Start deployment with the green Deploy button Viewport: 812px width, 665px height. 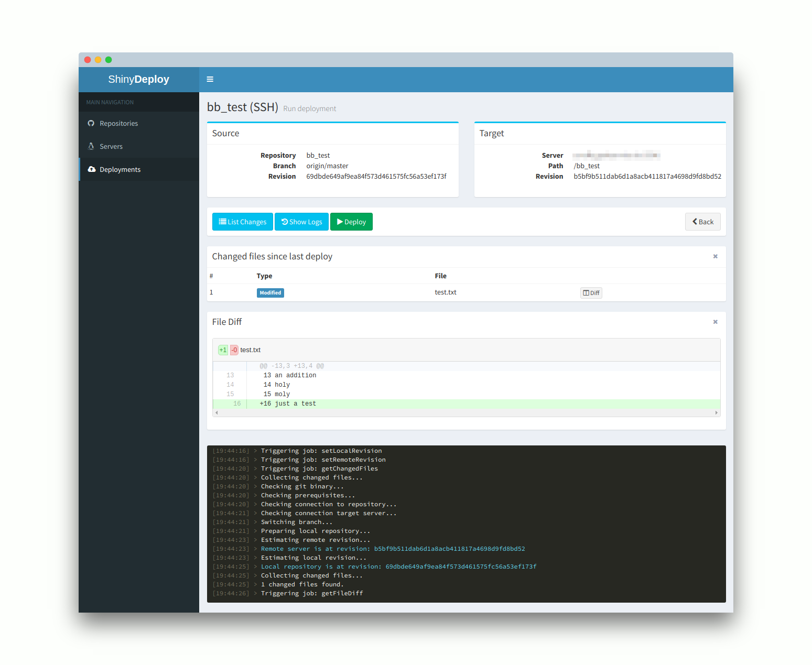(351, 222)
